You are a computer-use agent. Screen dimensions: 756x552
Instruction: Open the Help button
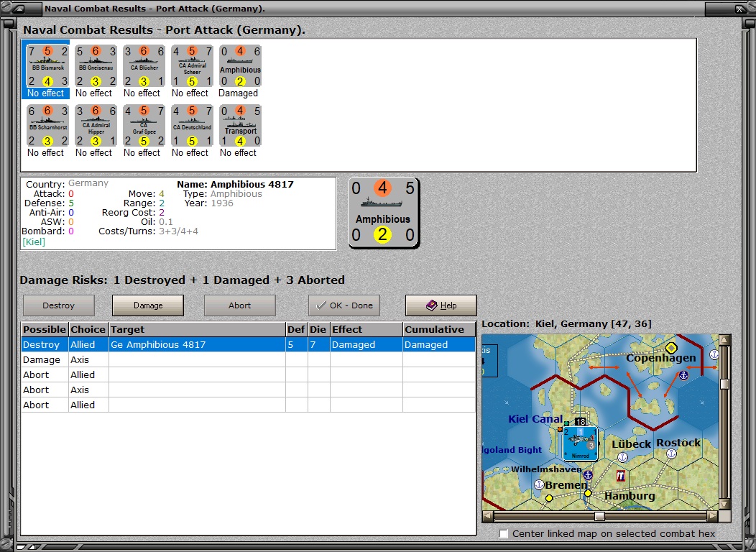coord(441,305)
